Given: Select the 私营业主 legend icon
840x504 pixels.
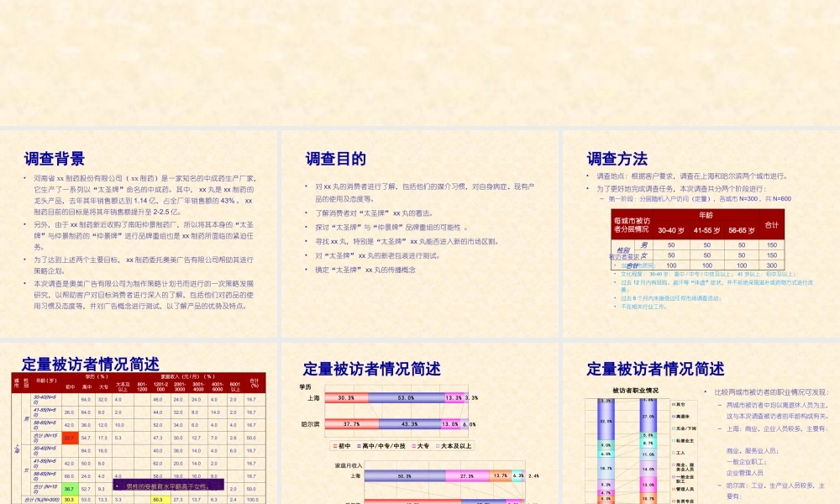Looking at the screenshot, I should pos(673,440).
